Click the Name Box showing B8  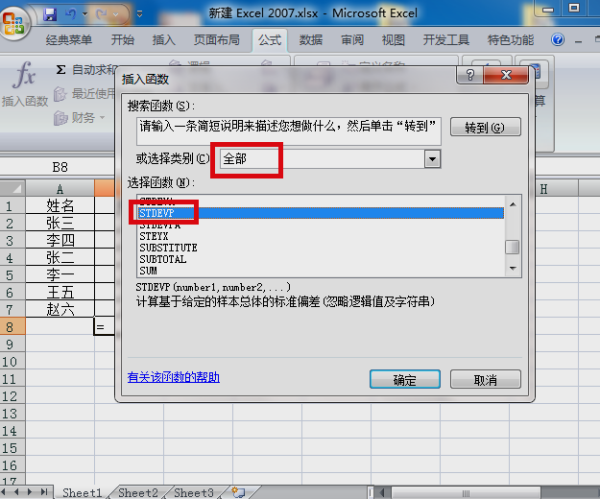pos(60,167)
